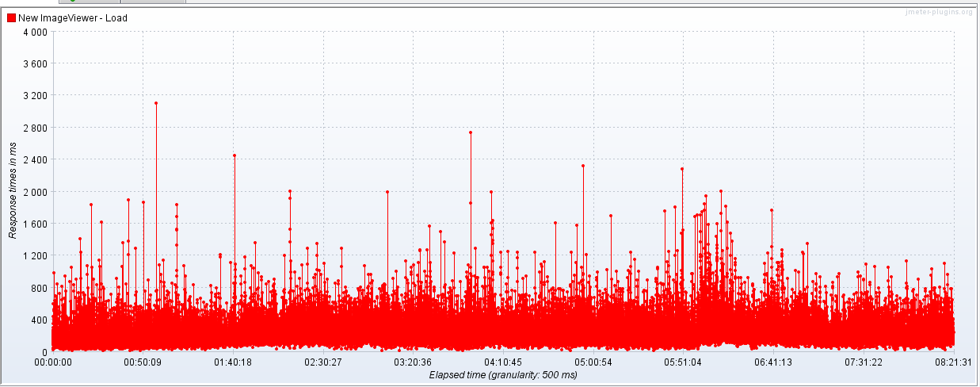The image size is (980, 387).
Task: Click the 2 450 ms spike point near 01:40:18
Action: tap(235, 155)
